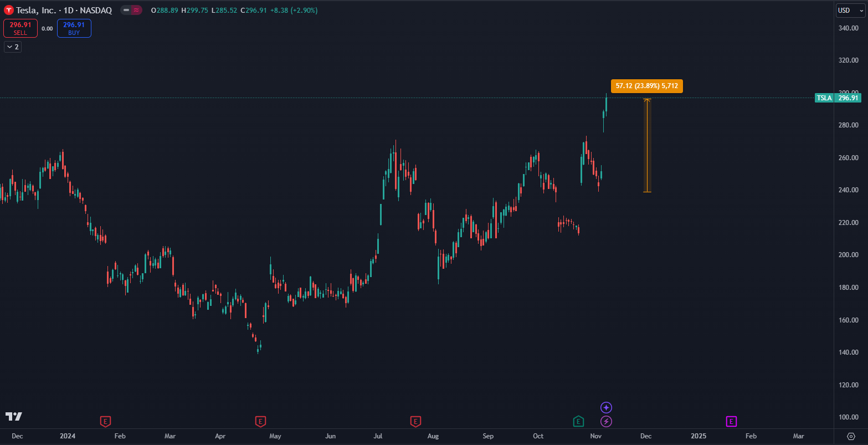
Task: Click the red SELL 296.91 button
Action: (x=20, y=28)
